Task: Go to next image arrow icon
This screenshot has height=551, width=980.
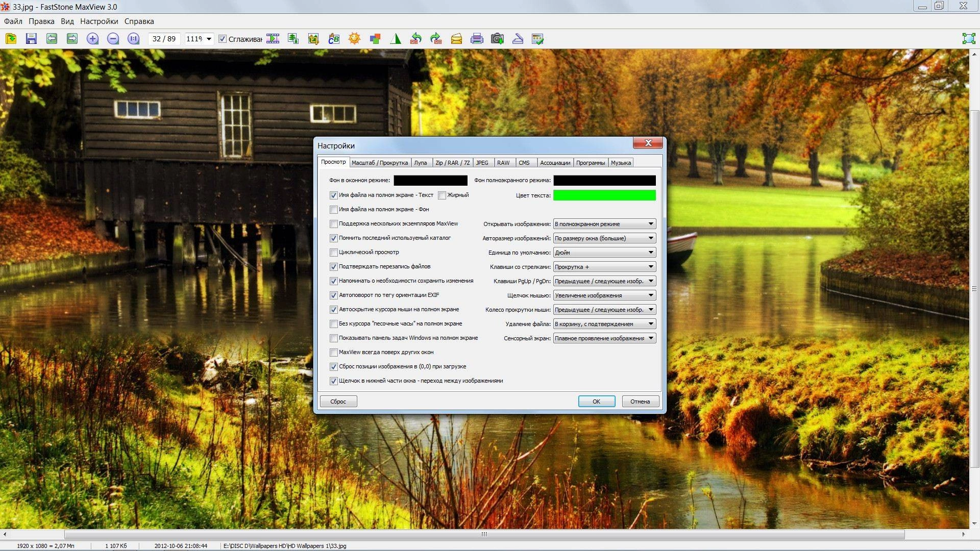Action: pos(72,39)
